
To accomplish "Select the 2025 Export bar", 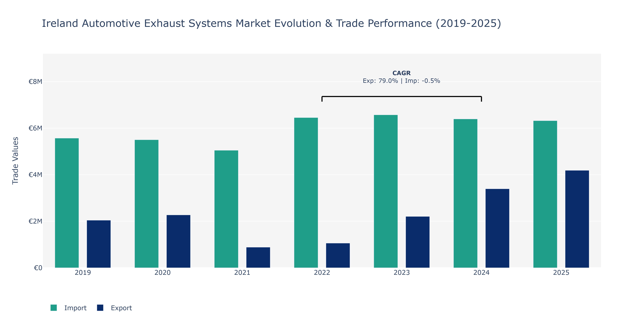I will (x=577, y=219).
